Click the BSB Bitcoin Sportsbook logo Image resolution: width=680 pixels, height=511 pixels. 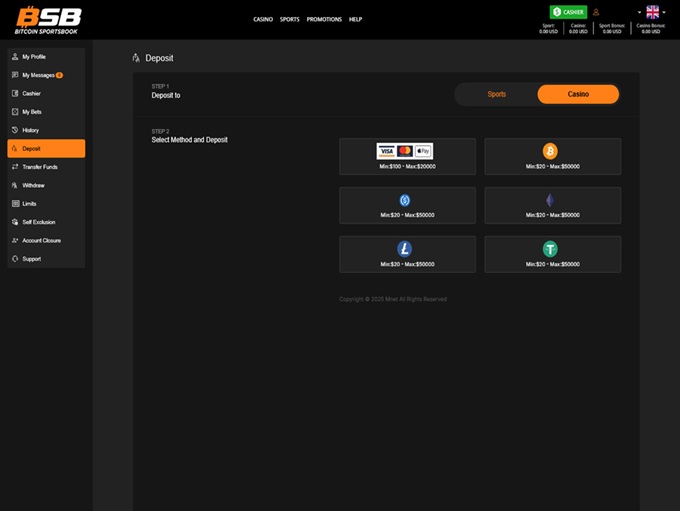(49, 19)
